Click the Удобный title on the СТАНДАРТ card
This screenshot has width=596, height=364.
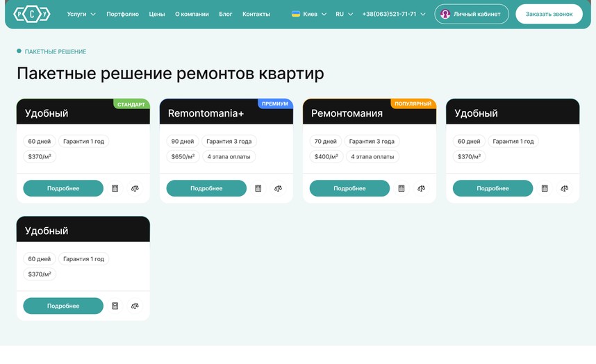(x=47, y=113)
